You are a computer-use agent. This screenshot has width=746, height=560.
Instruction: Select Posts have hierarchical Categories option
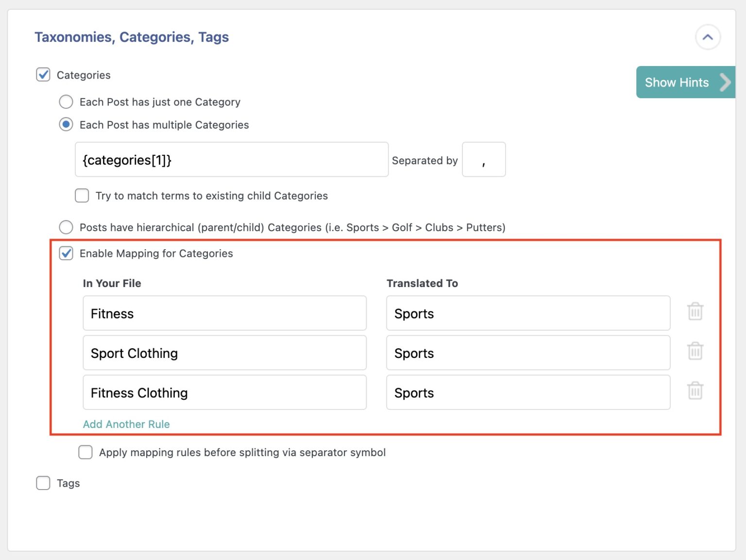click(66, 227)
